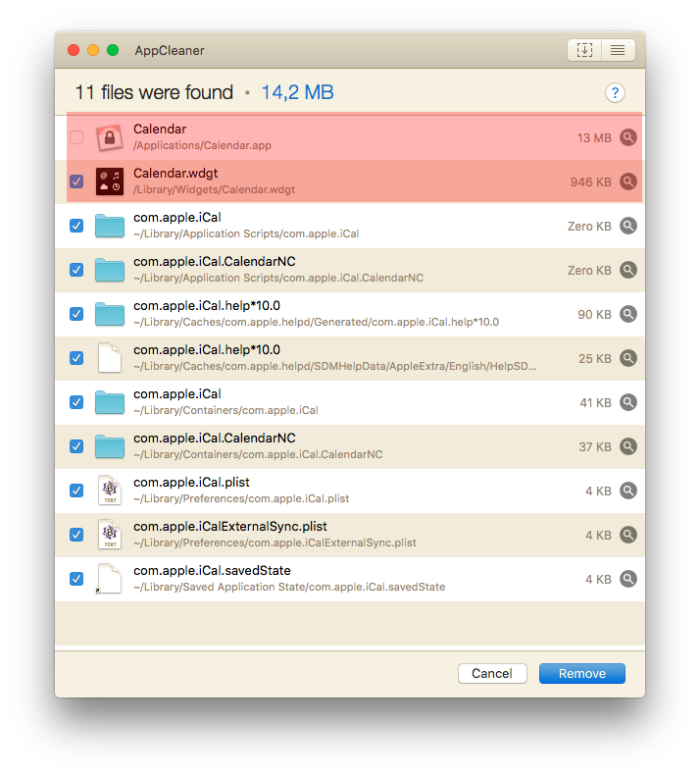
Task: Click folder icon for Containers/com.apple.iCal.CalendarNC
Action: click(x=110, y=446)
